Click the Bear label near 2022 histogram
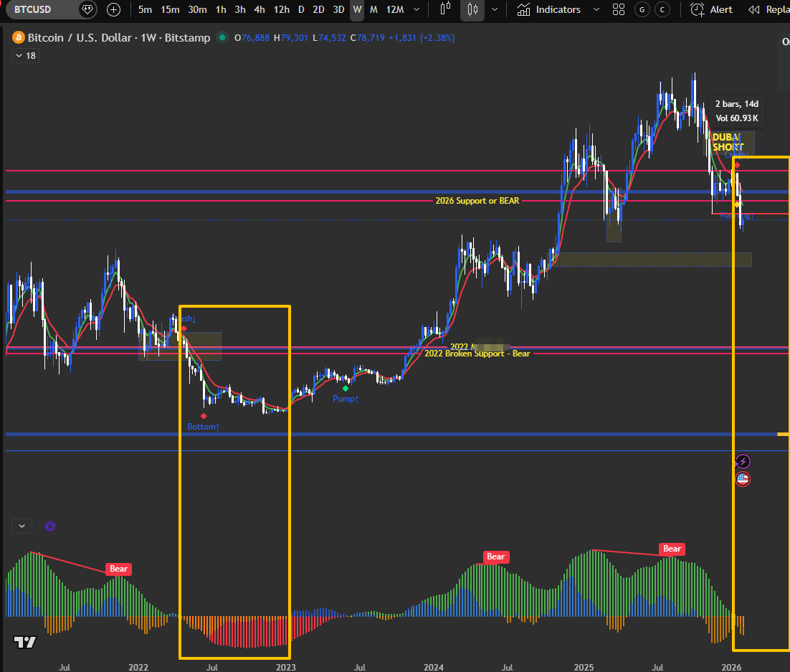Viewport: 790px width, 672px height. pyautogui.click(x=119, y=569)
